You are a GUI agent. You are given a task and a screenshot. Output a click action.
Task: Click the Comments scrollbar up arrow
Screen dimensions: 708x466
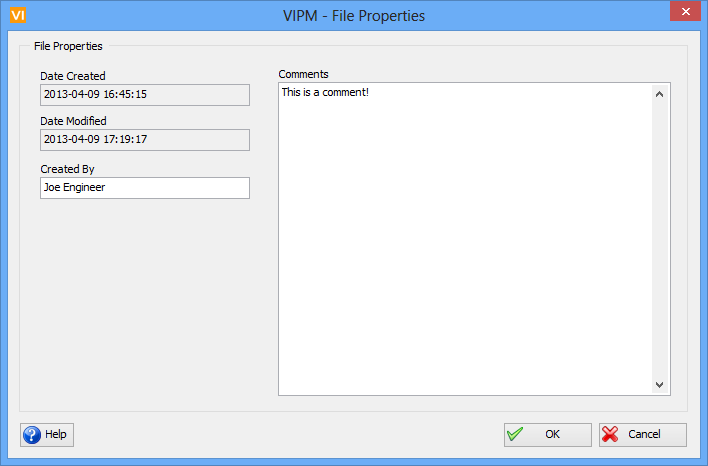click(660, 95)
